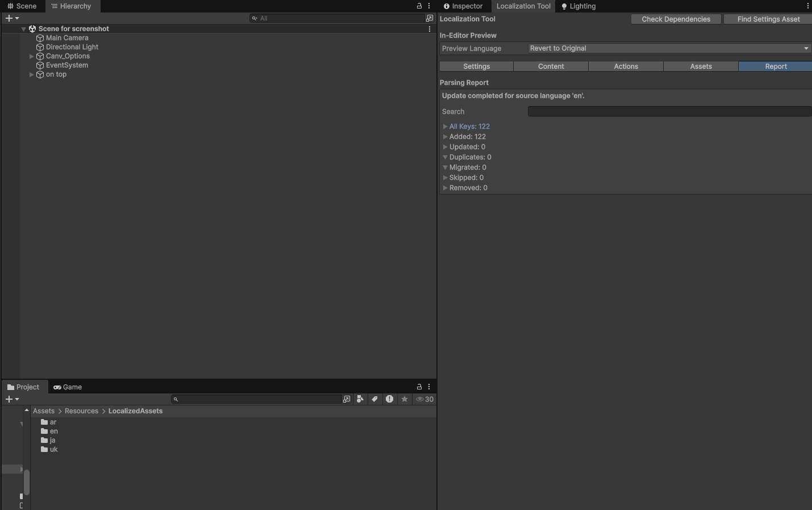Click the Check Dependencies button
The image size is (812, 510).
(x=676, y=19)
